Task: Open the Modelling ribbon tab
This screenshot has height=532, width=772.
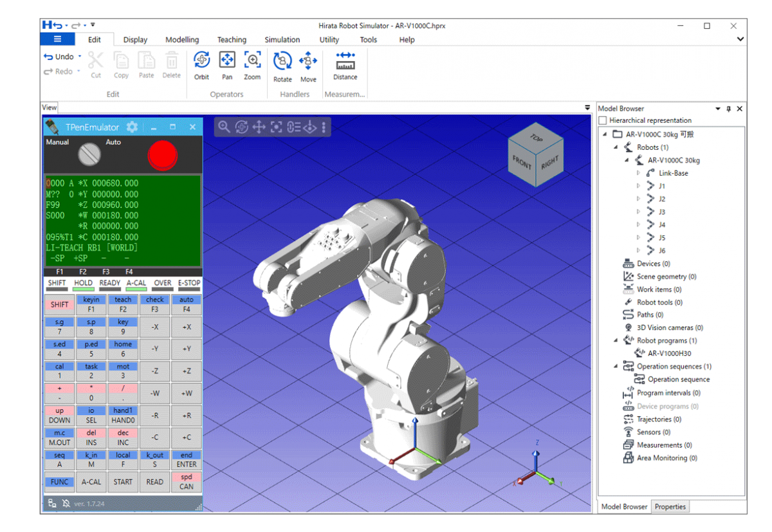Action: 182,40
